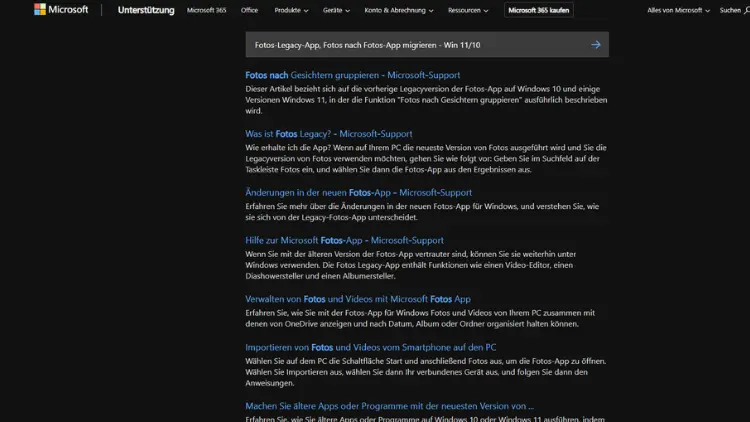
Task: Open the Was ist Fotos Legacy link
Action: (328, 134)
